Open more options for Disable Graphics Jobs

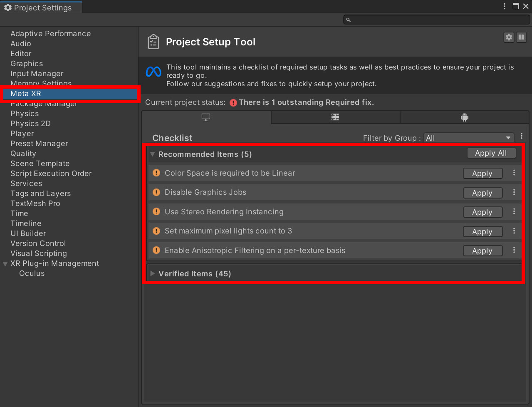(514, 192)
